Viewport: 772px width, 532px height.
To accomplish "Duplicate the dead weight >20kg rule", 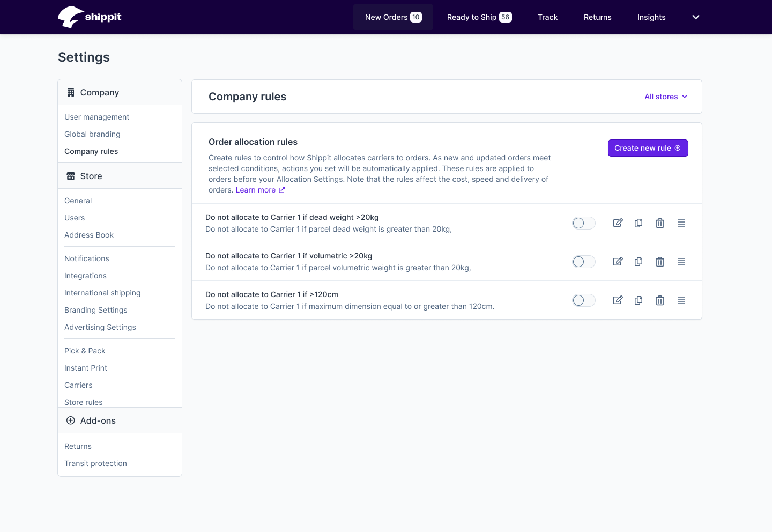I will [x=639, y=223].
